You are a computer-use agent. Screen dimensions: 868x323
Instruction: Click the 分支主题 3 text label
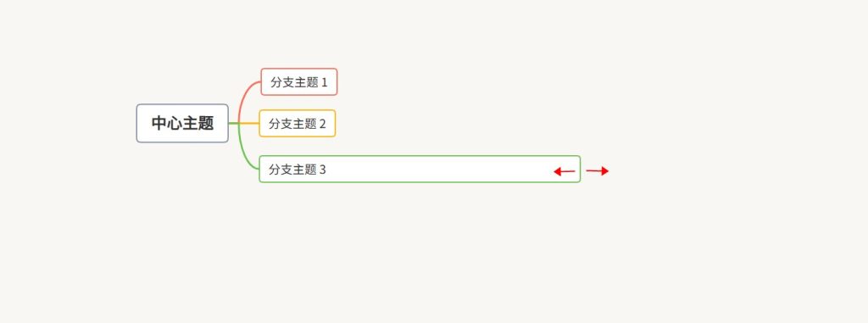point(298,170)
